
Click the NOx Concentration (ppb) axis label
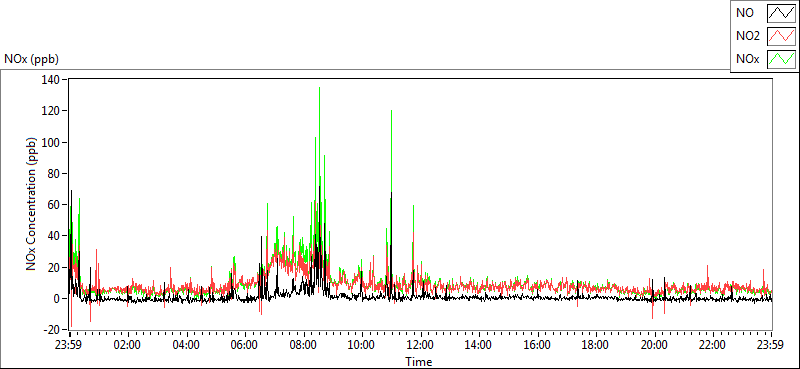32,204
